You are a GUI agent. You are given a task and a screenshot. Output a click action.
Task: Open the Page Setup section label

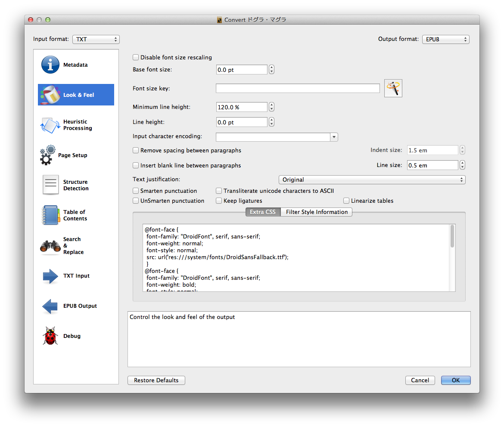(x=73, y=155)
